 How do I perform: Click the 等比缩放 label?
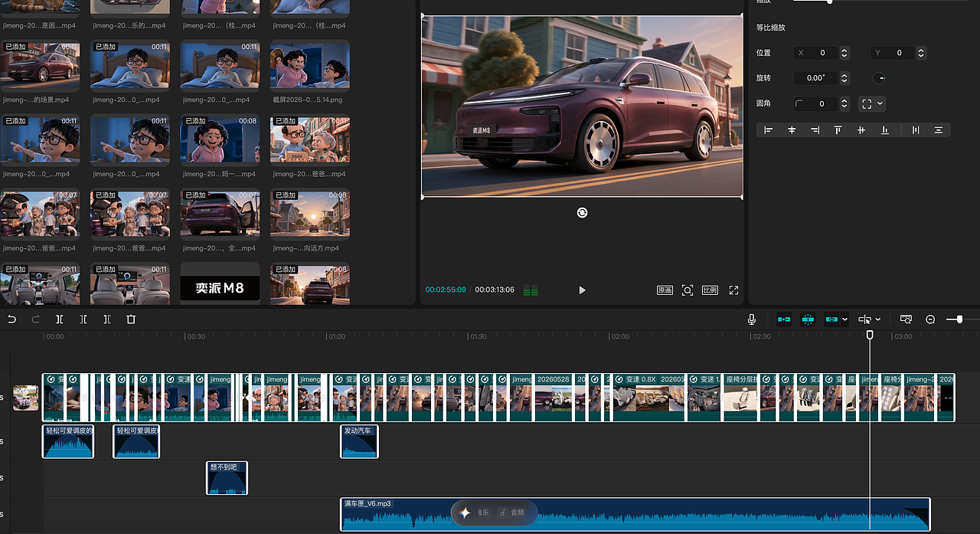771,28
